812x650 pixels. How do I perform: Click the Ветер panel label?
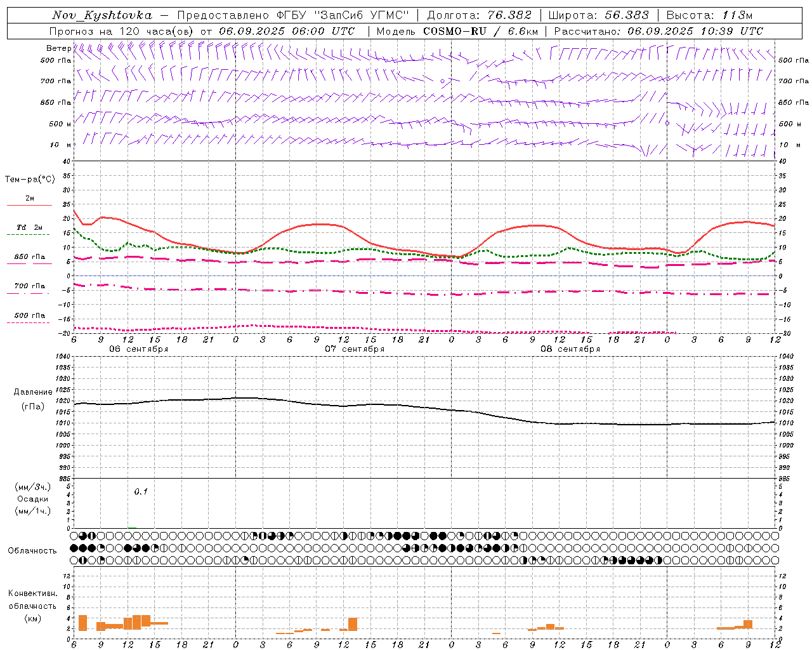58,48
